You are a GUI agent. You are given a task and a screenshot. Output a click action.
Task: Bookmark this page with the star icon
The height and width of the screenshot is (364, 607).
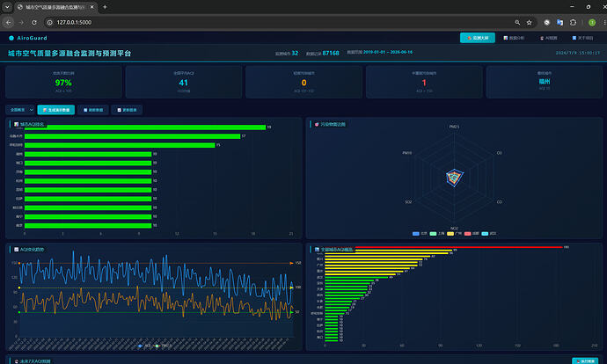point(529,23)
